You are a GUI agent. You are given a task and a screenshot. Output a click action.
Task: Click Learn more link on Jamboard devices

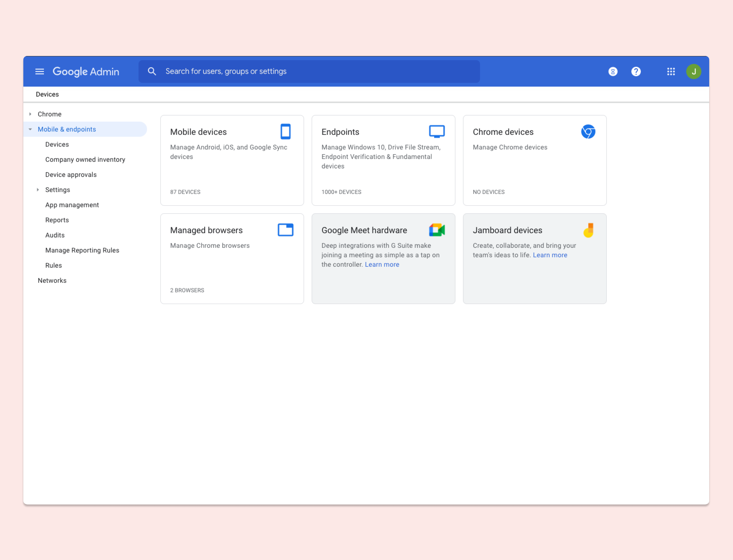click(x=550, y=255)
